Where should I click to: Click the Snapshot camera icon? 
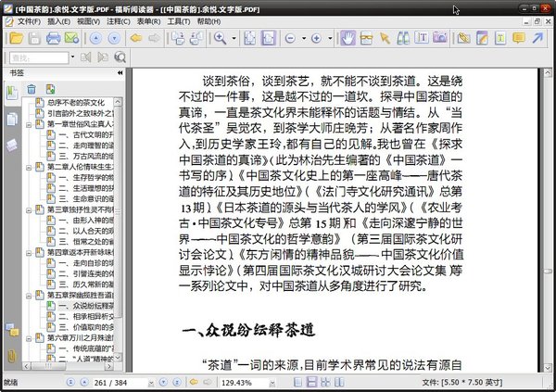440,38
